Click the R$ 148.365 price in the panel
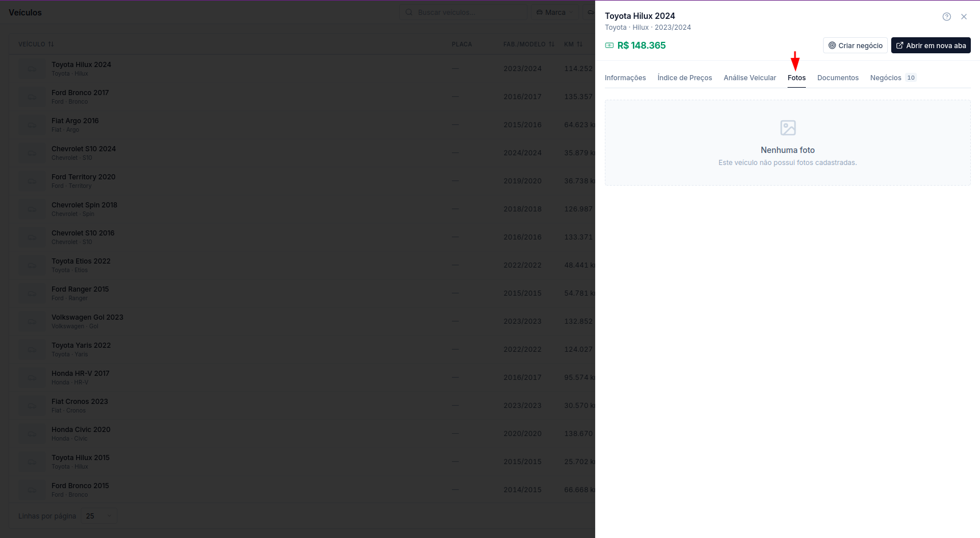980x538 pixels. click(x=641, y=45)
